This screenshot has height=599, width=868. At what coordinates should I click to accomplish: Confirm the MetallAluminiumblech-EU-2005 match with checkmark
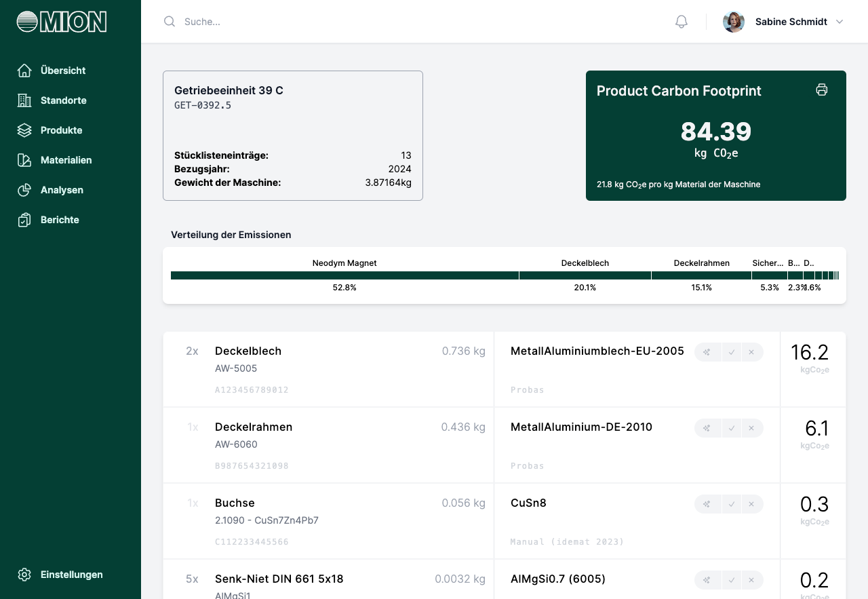(x=731, y=352)
